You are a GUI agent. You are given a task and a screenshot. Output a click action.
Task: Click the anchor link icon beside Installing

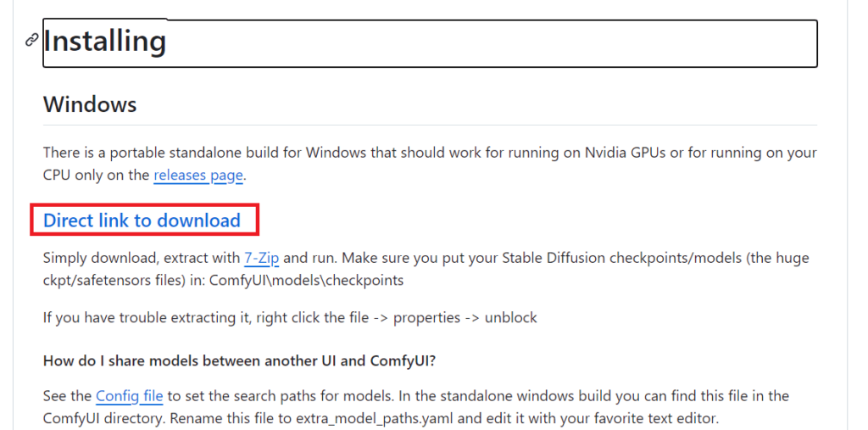click(32, 41)
